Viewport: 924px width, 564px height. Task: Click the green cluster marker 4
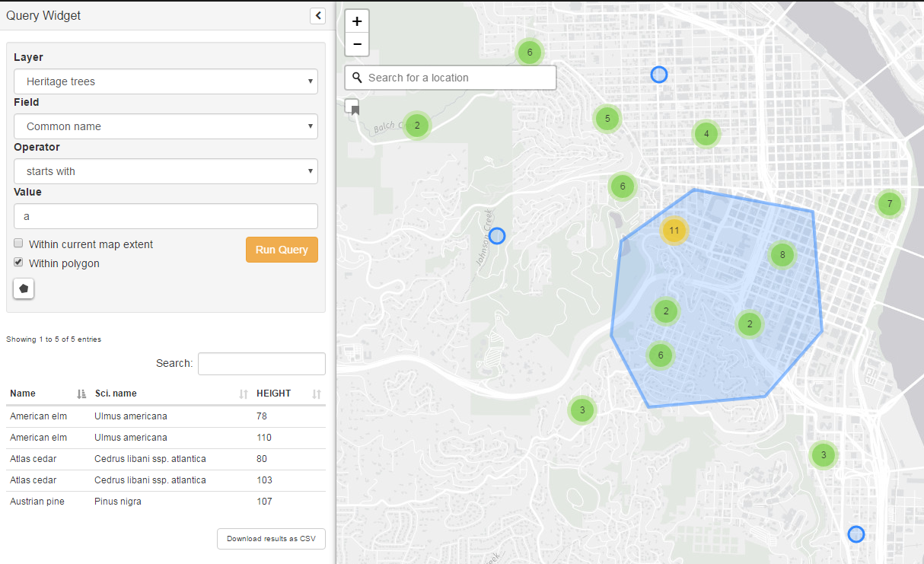[706, 134]
